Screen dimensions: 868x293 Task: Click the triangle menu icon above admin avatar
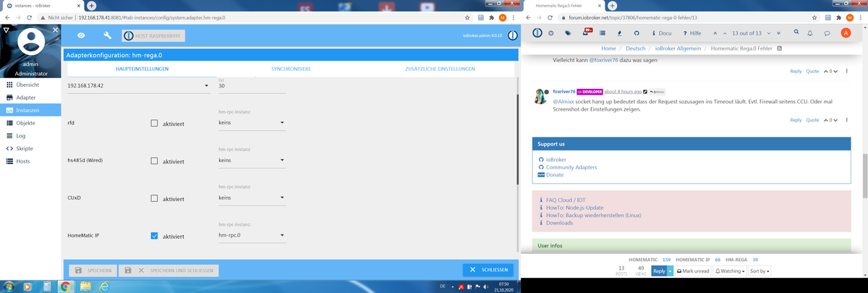pos(6,30)
